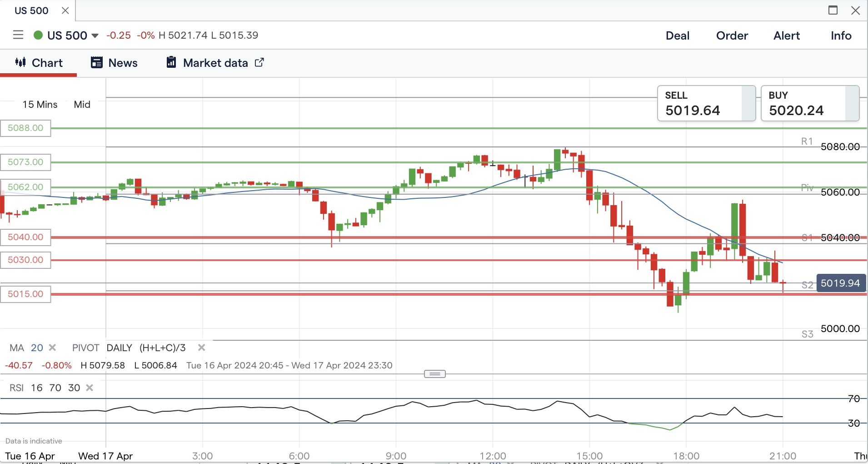The height and width of the screenshot is (464, 868).
Task: Edit the MA period value 20
Action: pos(37,348)
